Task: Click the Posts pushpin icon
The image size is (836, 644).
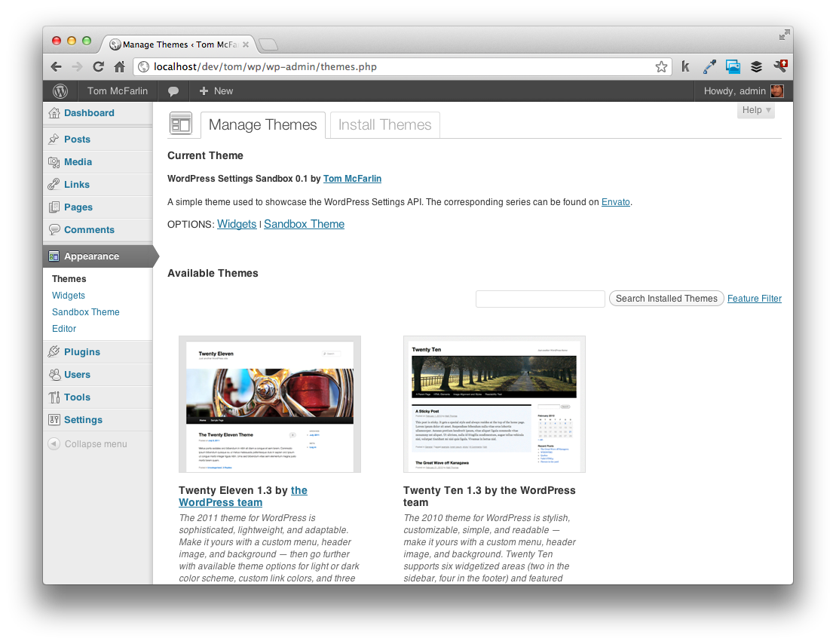Action: [x=54, y=140]
